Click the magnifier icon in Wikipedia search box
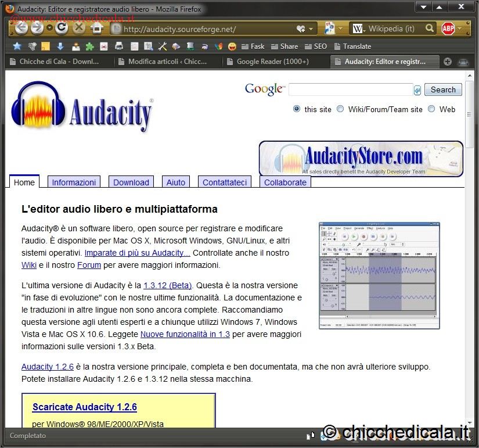The width and height of the screenshot is (479, 448). 430,28
